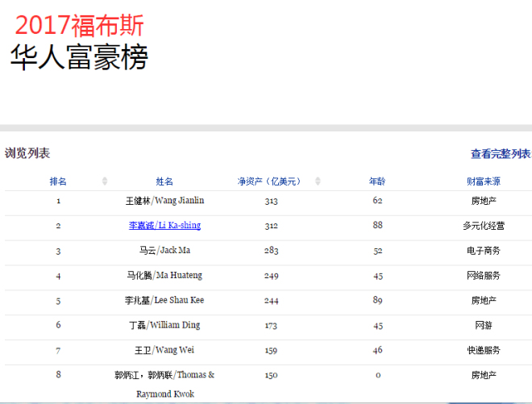This screenshot has width=532, height=404.
Task: Click the 净资产（亿美元） column header
Action: click(x=269, y=181)
